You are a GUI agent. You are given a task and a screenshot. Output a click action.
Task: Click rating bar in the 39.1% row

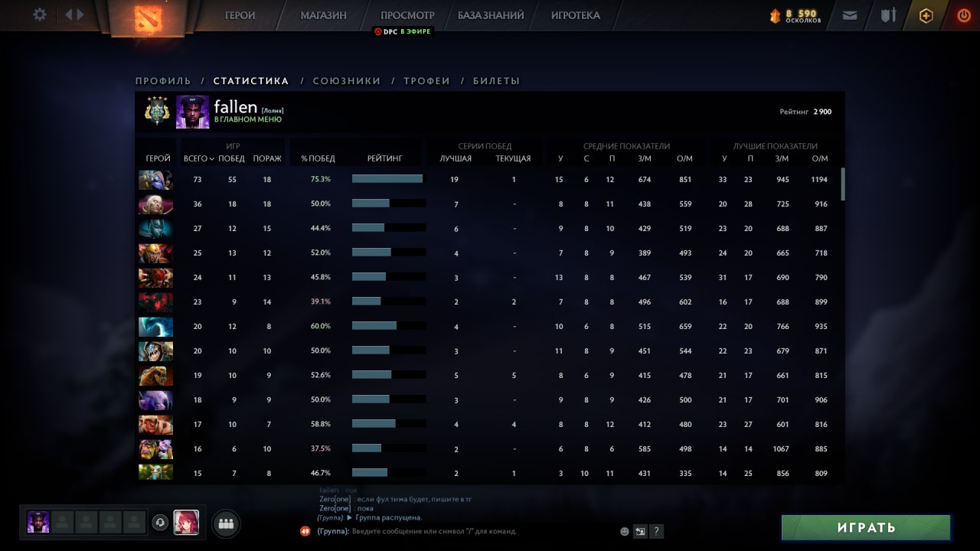coord(389,302)
